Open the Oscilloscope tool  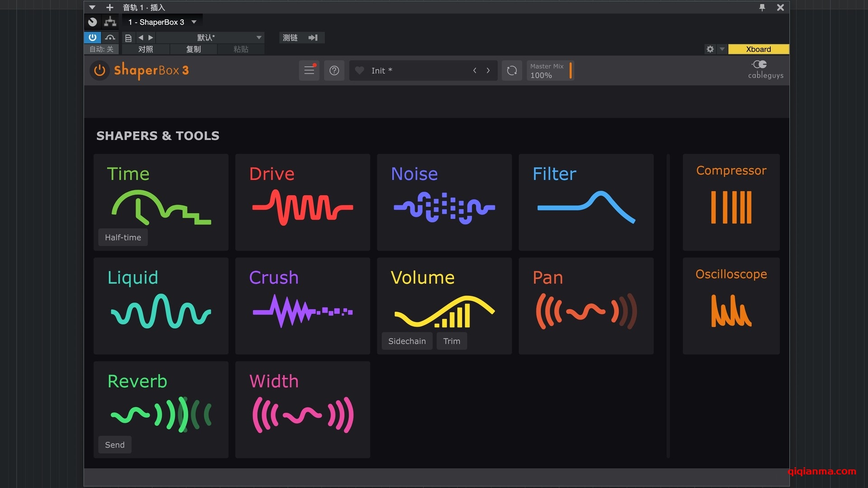[x=731, y=306]
